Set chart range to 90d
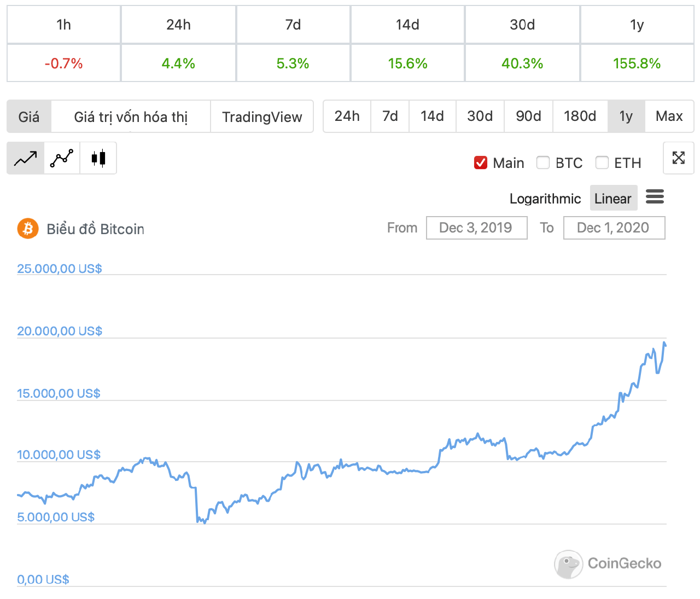 pyautogui.click(x=529, y=116)
